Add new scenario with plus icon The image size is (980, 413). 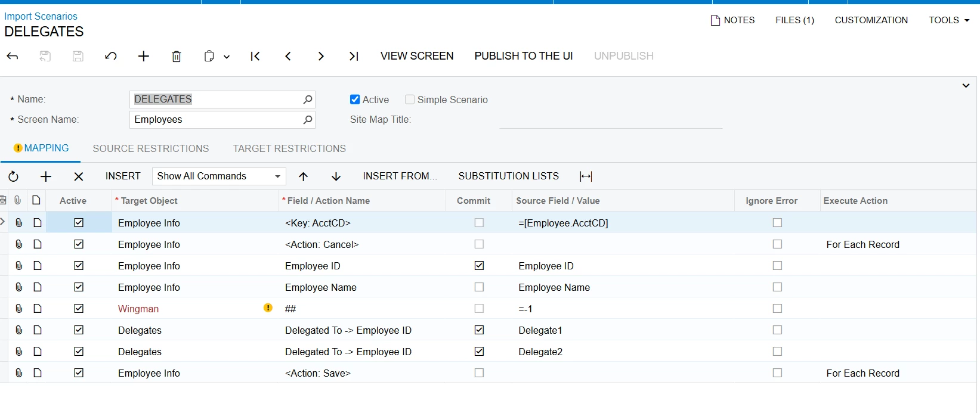point(144,56)
